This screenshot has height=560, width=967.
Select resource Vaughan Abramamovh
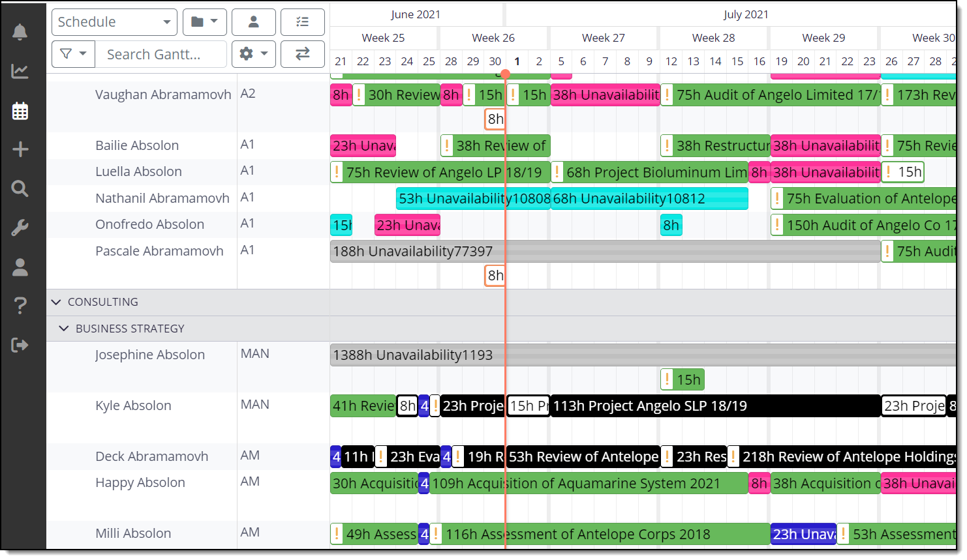[163, 95]
